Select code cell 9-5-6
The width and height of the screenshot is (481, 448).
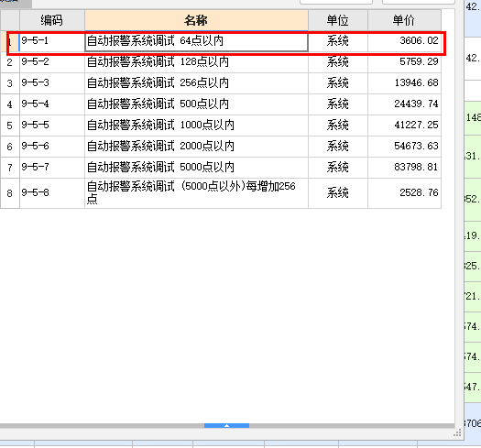(x=52, y=147)
